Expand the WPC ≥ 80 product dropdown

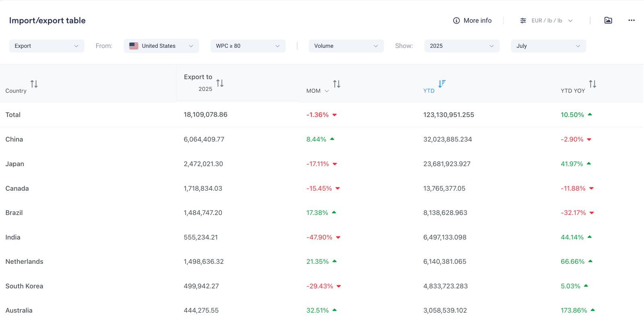coord(248,46)
